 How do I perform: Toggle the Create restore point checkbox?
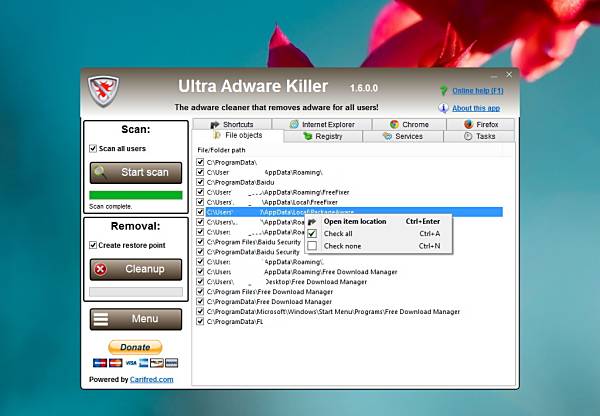[x=93, y=245]
